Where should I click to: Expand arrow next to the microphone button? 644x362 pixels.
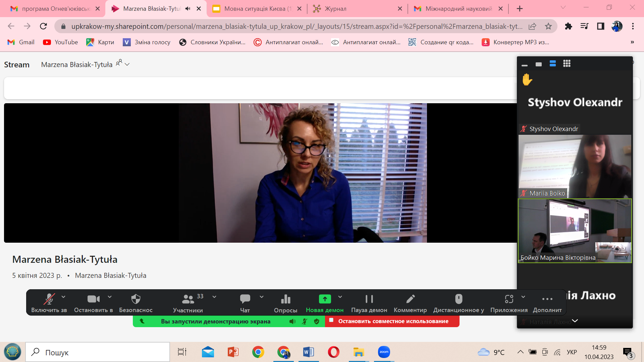tap(63, 297)
